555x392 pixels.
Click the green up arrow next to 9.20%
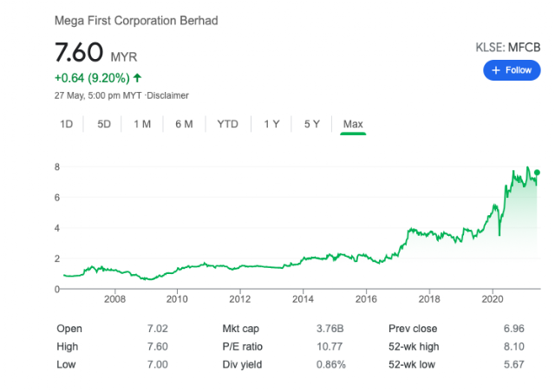(x=137, y=77)
